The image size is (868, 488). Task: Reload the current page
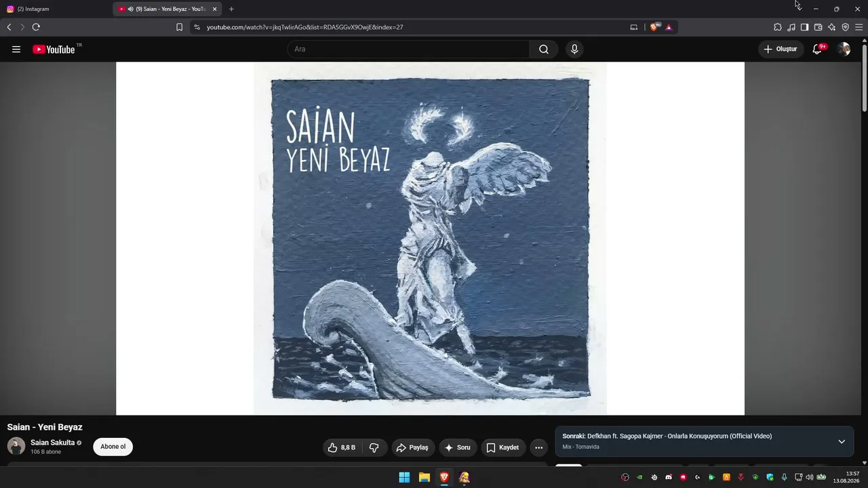coord(36,27)
